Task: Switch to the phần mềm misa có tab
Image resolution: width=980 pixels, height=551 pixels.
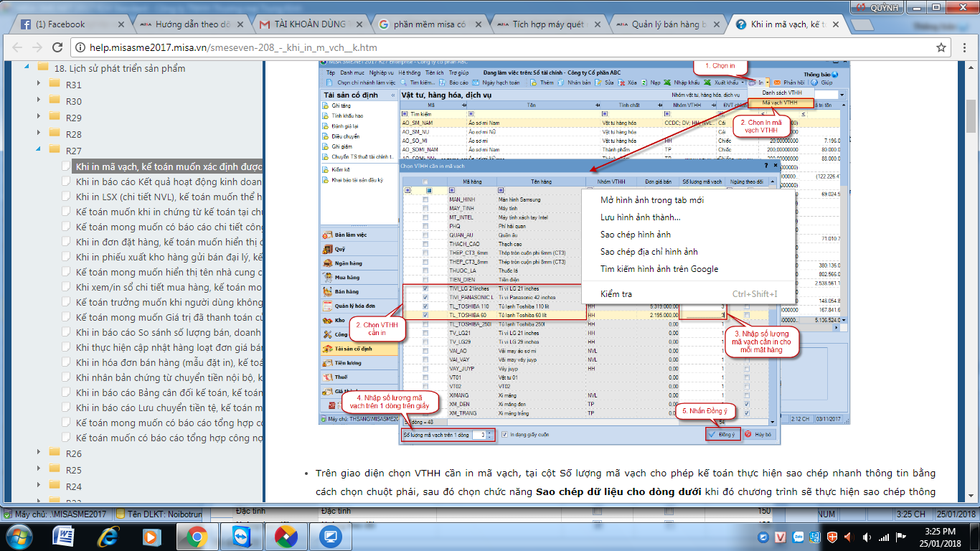Action: (x=428, y=24)
